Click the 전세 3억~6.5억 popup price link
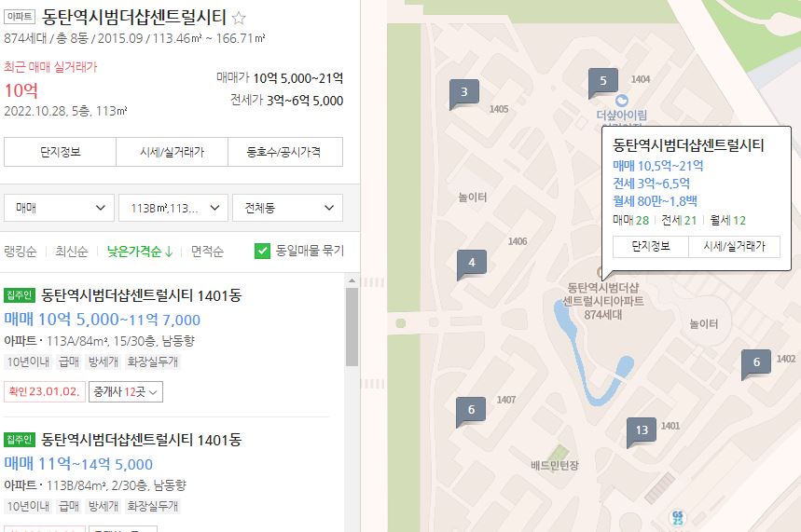Viewport: 801px width, 532px height. (x=651, y=184)
